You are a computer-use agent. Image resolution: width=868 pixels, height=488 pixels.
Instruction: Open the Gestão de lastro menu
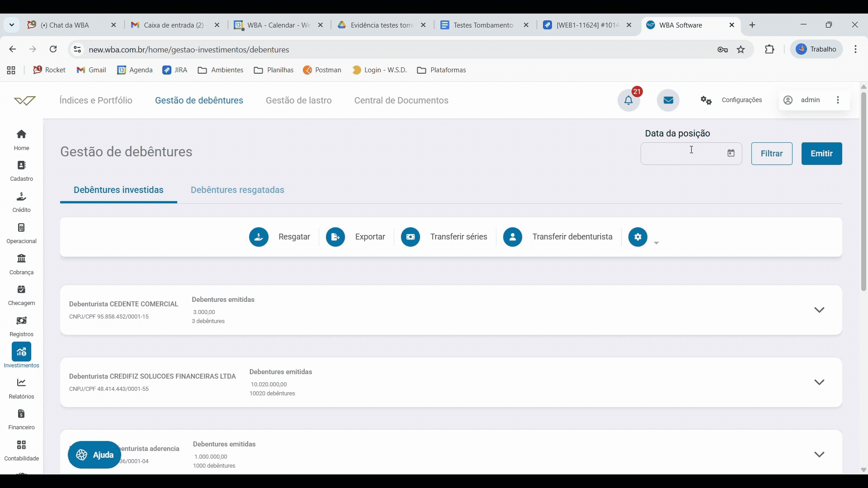tap(299, 100)
